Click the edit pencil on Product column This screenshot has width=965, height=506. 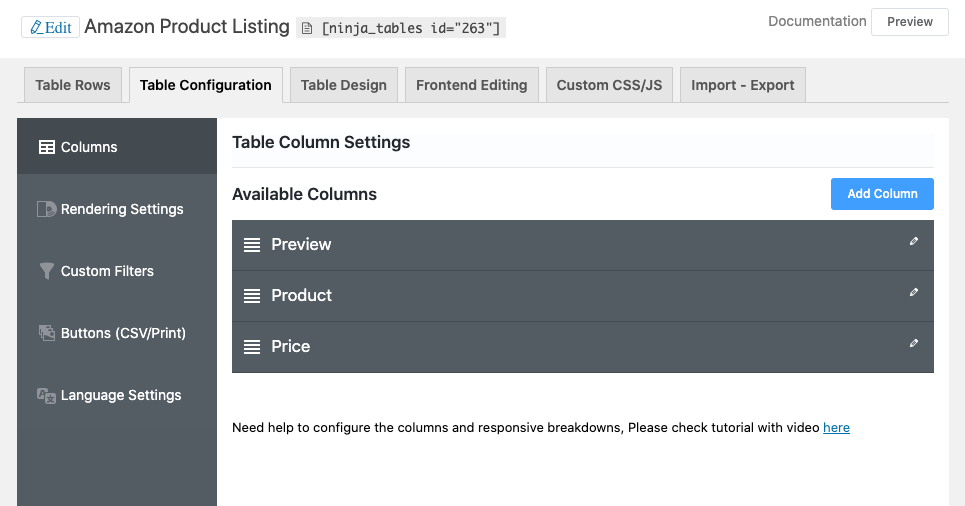click(x=913, y=292)
